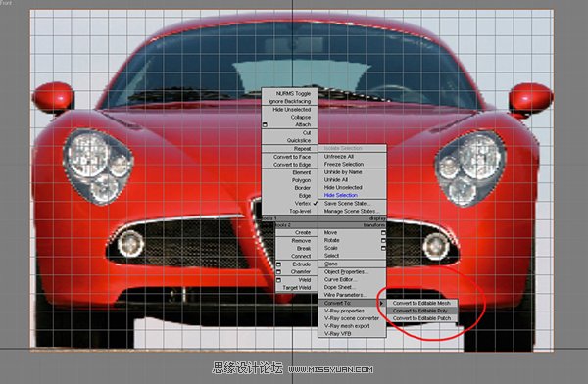The height and width of the screenshot is (384, 588).
Task: Open the Extrude settings box icon
Action: pos(278,264)
